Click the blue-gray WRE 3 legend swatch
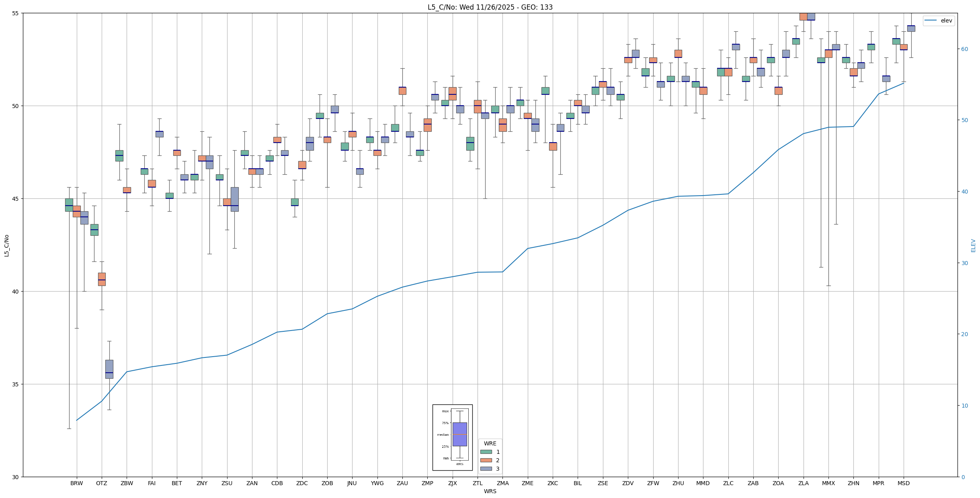This screenshot has height=498, width=980. [486, 469]
